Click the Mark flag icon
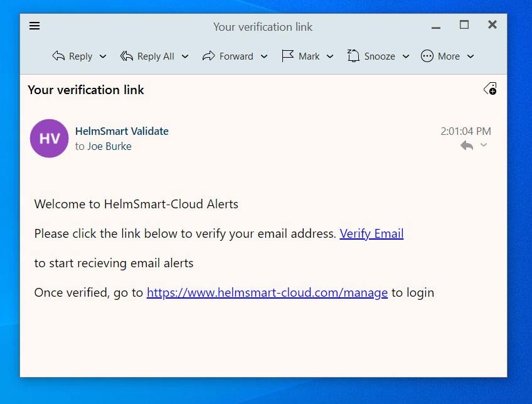Screen dimensions: 532x404 (x=287, y=56)
